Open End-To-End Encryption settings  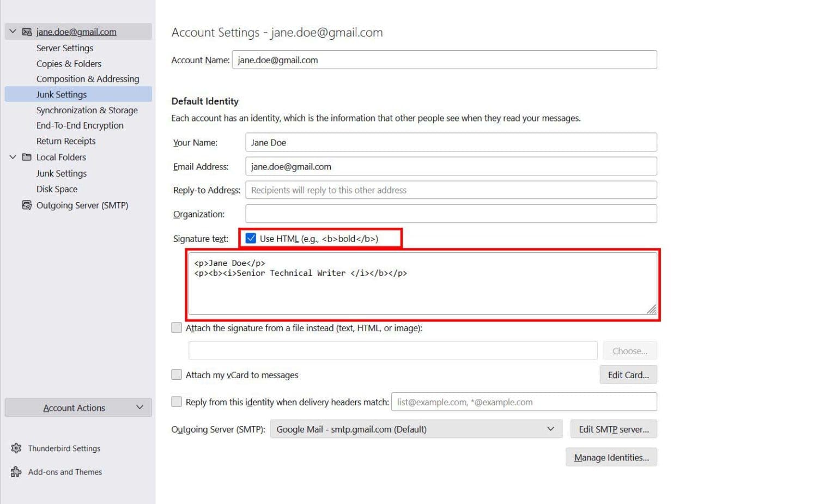pos(80,125)
